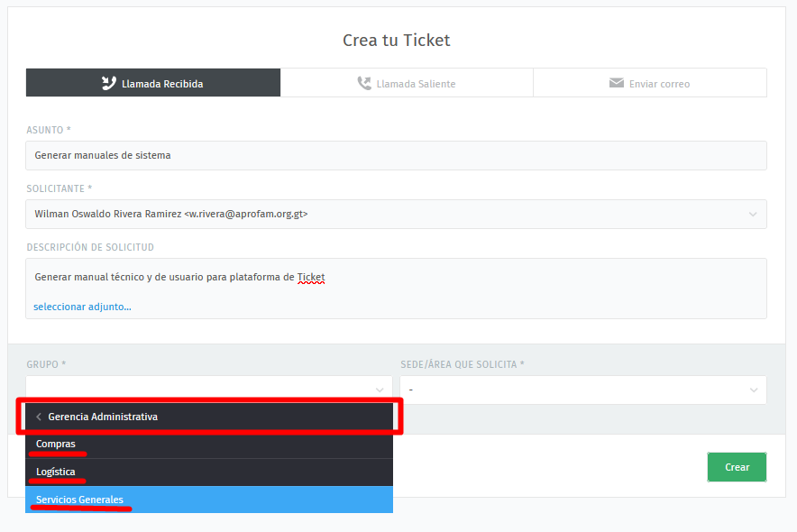Click the Gerencia Administrativa menu header
Image resolution: width=797 pixels, height=532 pixels.
point(209,417)
